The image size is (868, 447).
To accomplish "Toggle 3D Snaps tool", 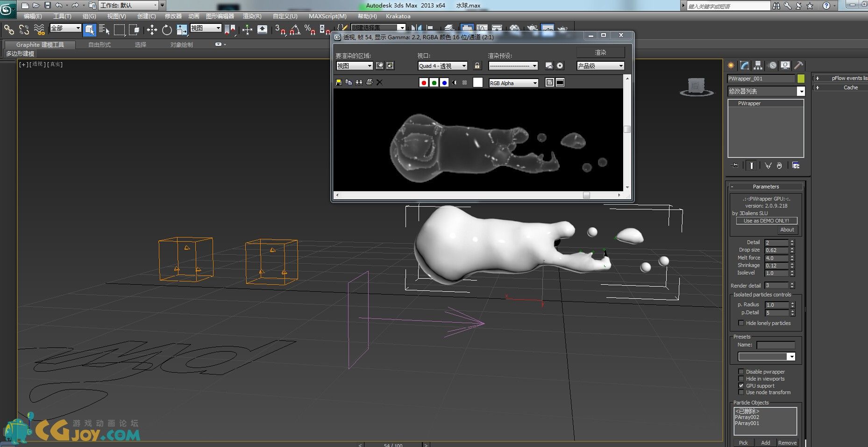I will coord(280,30).
